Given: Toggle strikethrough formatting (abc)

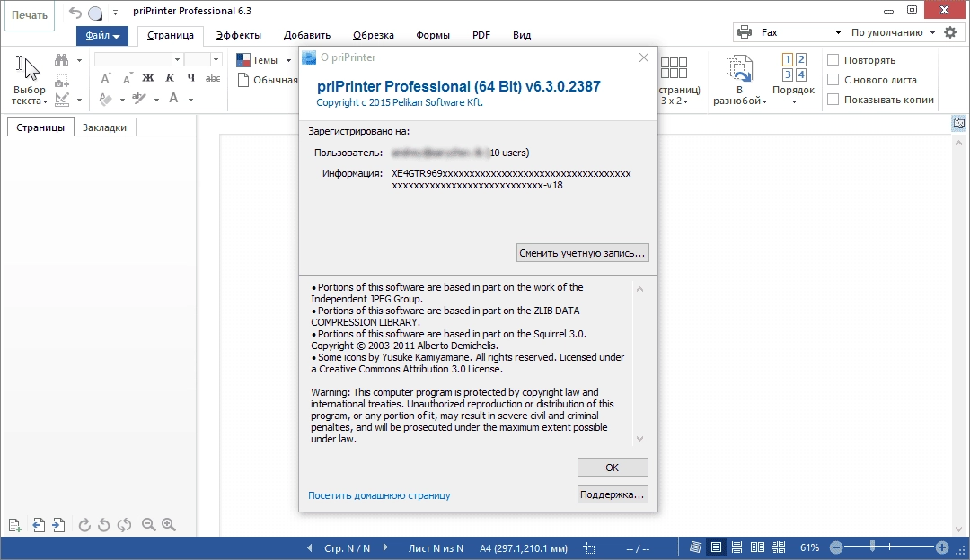Looking at the screenshot, I should pyautogui.click(x=213, y=78).
